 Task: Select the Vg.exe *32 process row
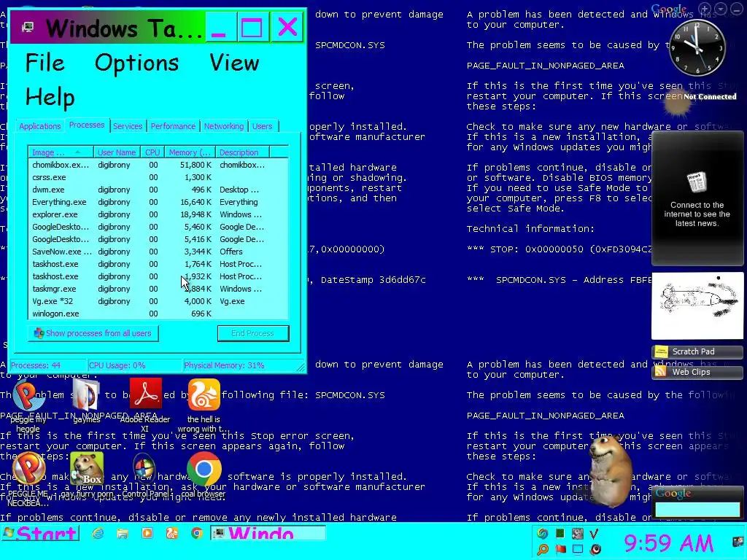(x=158, y=301)
